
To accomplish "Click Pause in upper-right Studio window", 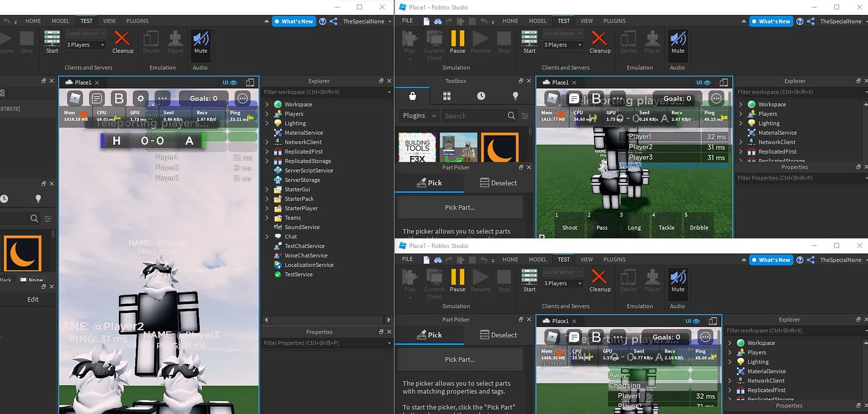I will [x=457, y=42].
